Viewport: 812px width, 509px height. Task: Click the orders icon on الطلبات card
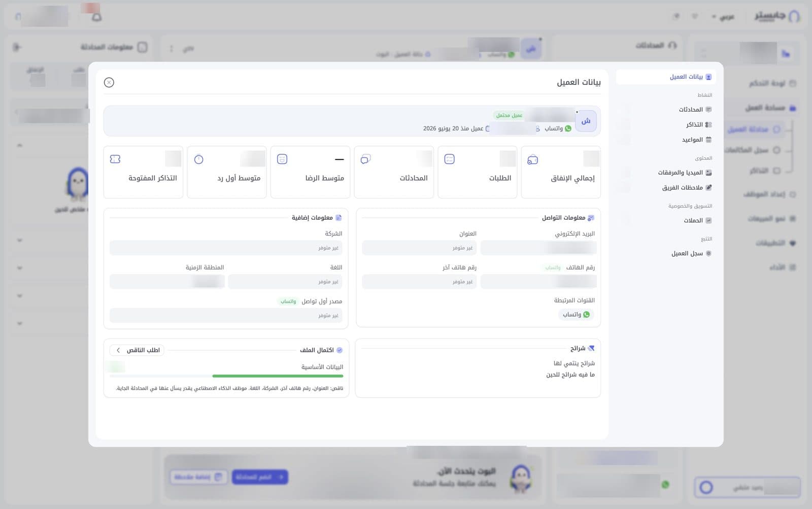(x=449, y=159)
